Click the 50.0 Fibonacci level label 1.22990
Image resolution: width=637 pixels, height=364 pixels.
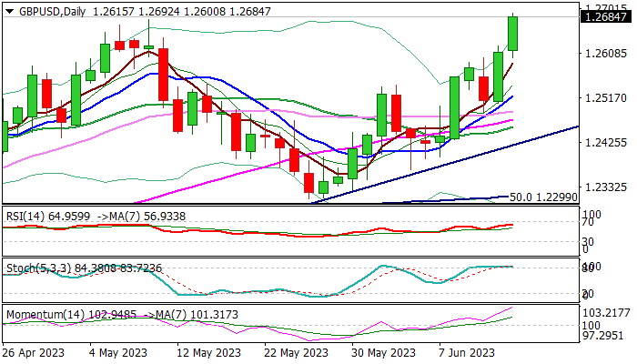[x=544, y=197]
